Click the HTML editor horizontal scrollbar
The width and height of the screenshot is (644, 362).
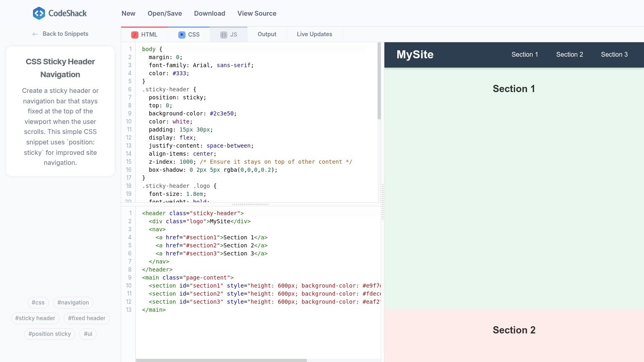point(221,360)
